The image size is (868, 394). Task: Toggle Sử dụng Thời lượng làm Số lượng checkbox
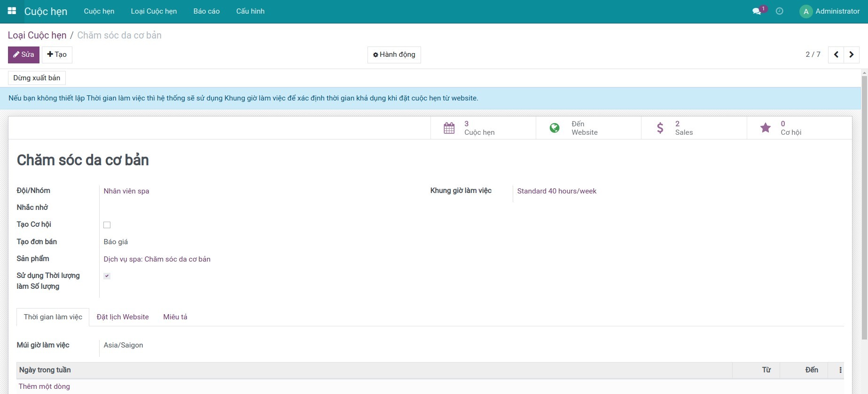(107, 276)
